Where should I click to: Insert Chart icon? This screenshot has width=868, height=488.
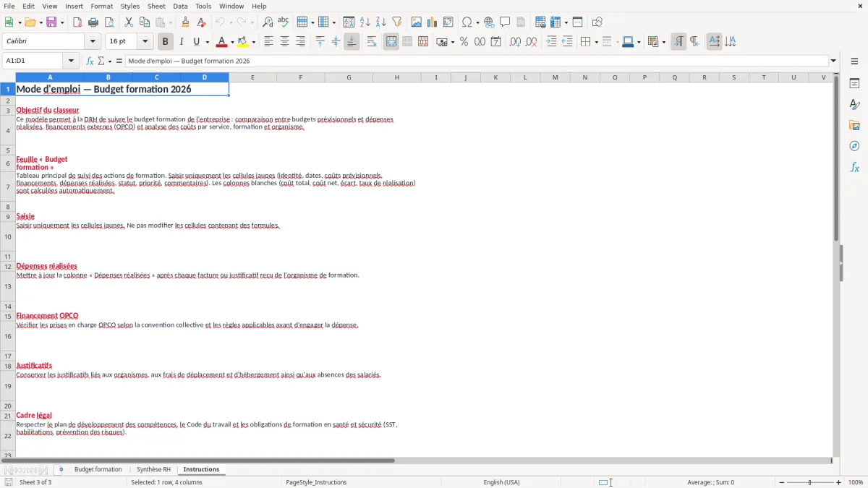tap(433, 22)
